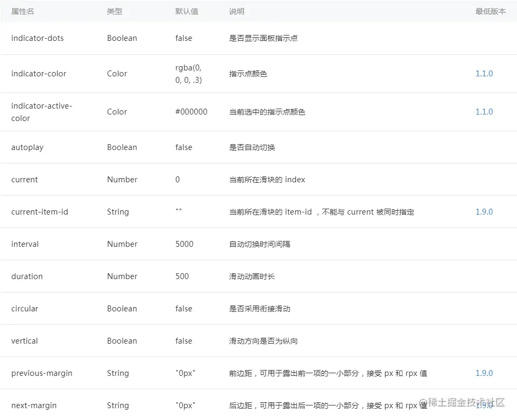
Task: Click the 说明 column header
Action: point(236,11)
